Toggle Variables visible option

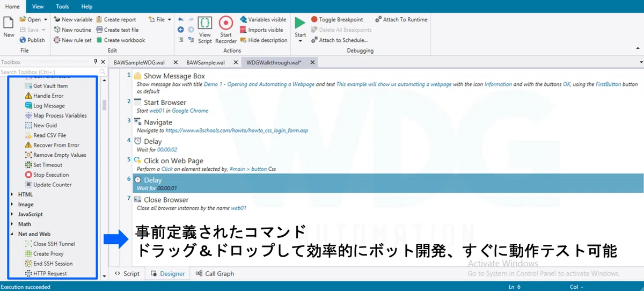(x=263, y=19)
